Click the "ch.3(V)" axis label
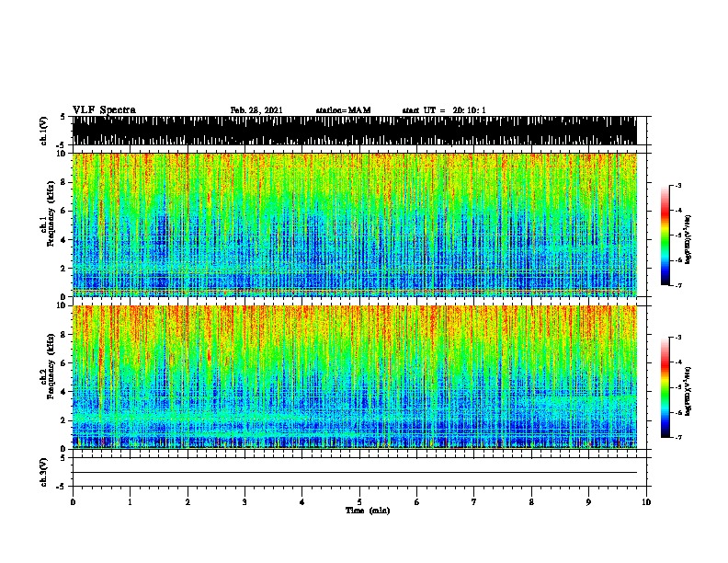728x563 pixels. coord(43,472)
